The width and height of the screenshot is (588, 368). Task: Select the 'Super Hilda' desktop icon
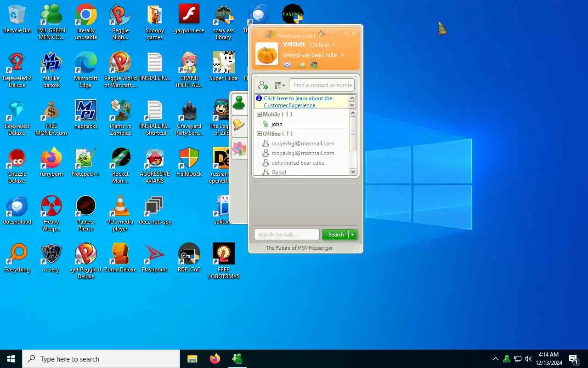coord(224,67)
